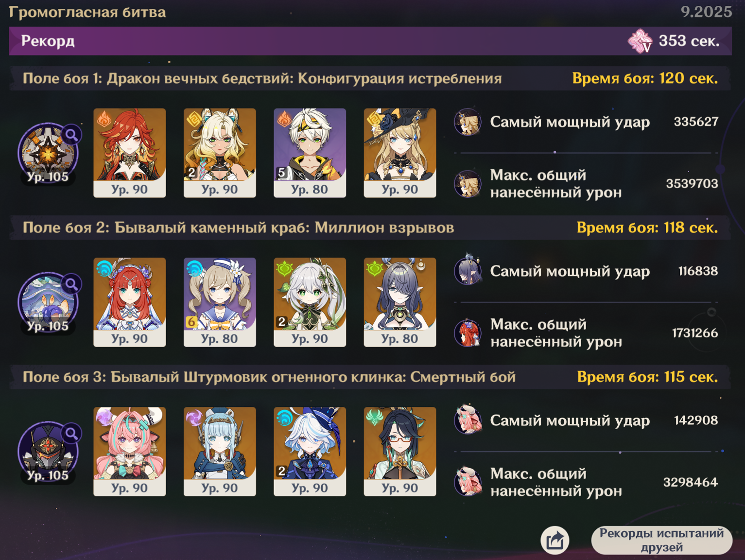The width and height of the screenshot is (745, 560).
Task: Select red-haired Pyro character in Battlefield 1
Action: [129, 153]
